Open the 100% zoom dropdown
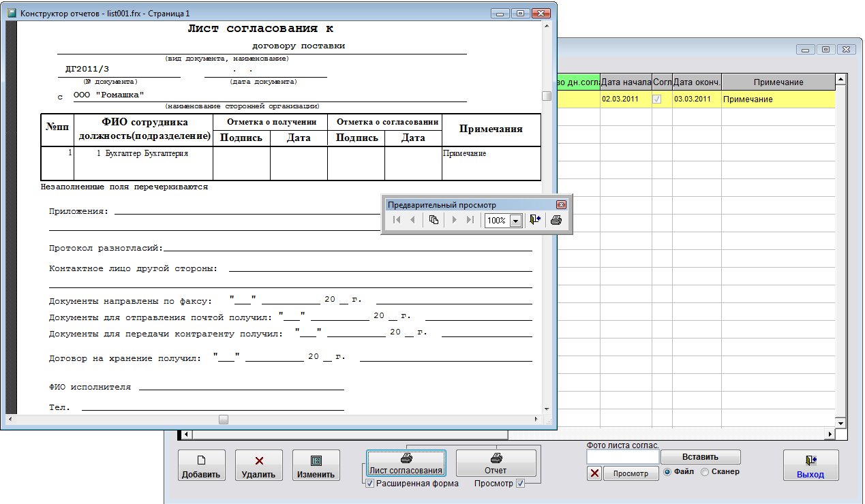This screenshot has width=865, height=504. tap(515, 221)
